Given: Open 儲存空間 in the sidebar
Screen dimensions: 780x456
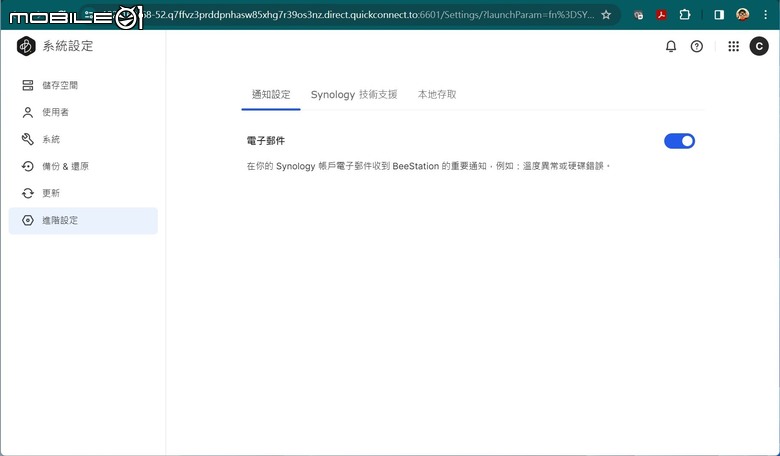Looking at the screenshot, I should [x=83, y=85].
